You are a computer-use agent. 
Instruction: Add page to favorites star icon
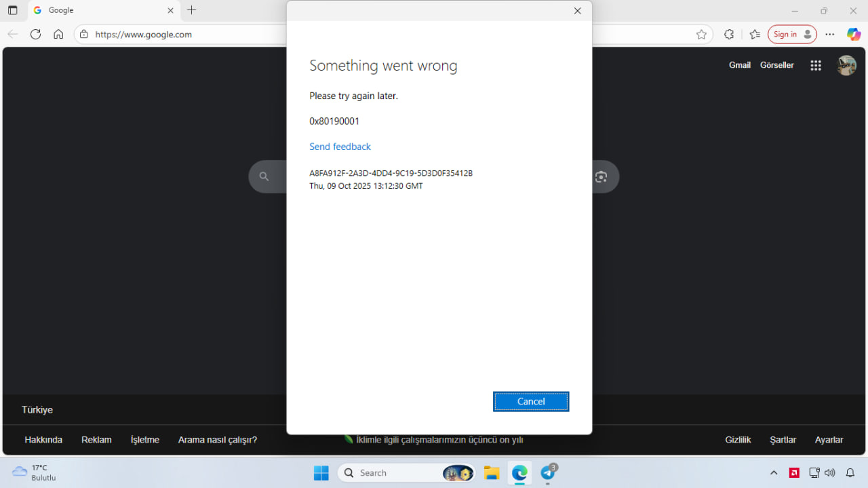pos(701,34)
